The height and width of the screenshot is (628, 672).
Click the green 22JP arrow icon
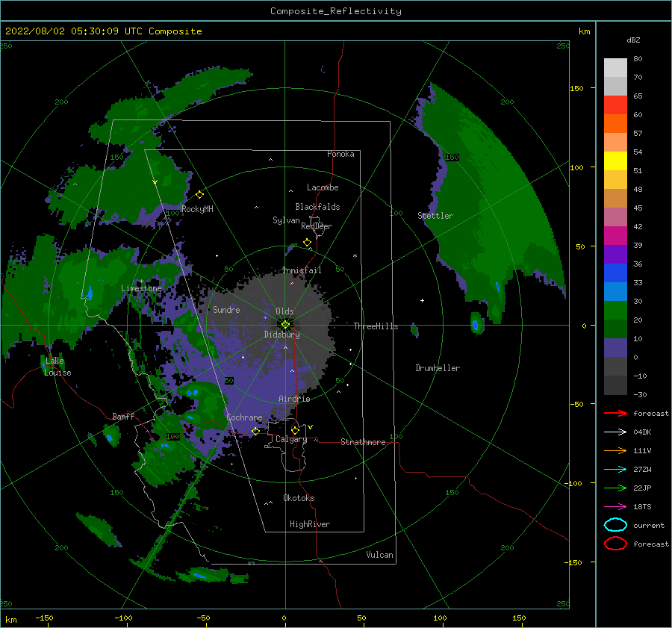[615, 488]
